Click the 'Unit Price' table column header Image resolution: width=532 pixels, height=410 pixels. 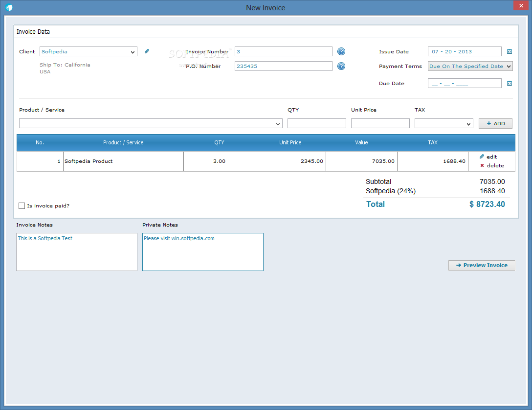(290, 142)
